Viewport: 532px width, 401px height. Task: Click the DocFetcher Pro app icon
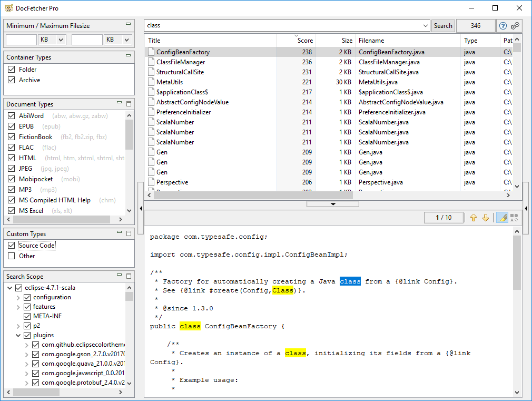9,8
